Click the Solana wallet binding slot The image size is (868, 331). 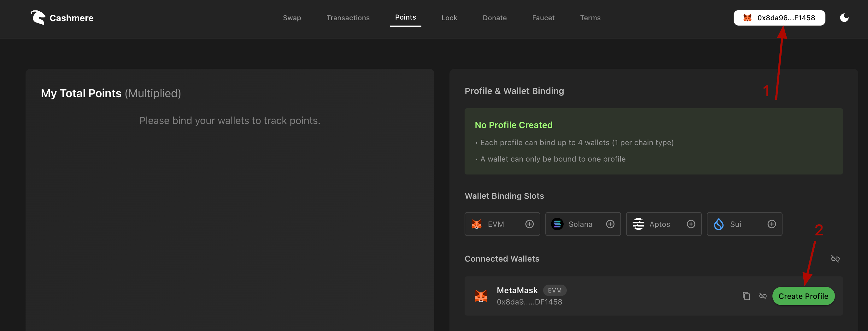tap(583, 224)
